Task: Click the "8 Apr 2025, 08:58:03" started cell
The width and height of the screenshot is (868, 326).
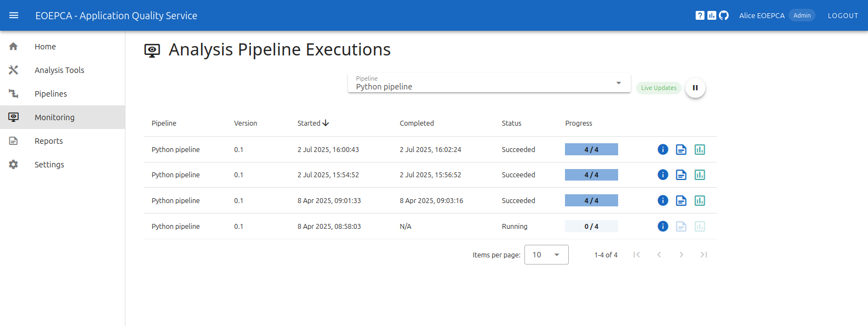Action: click(x=329, y=227)
